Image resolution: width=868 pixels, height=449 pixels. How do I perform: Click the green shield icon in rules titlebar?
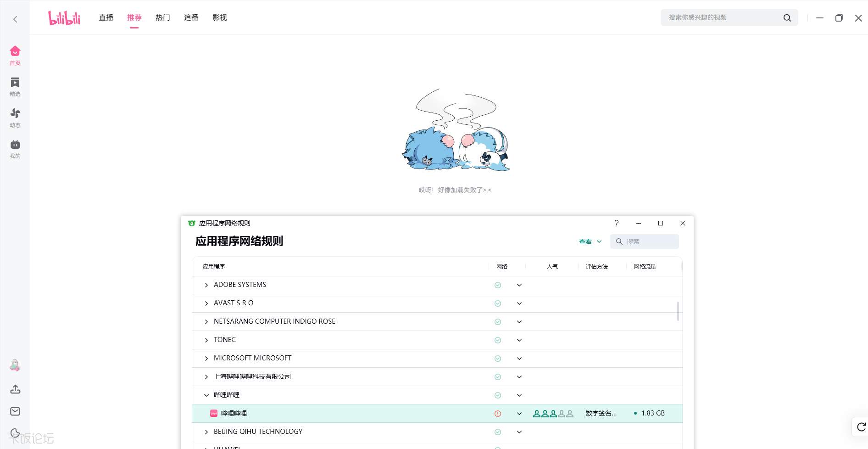[192, 223]
